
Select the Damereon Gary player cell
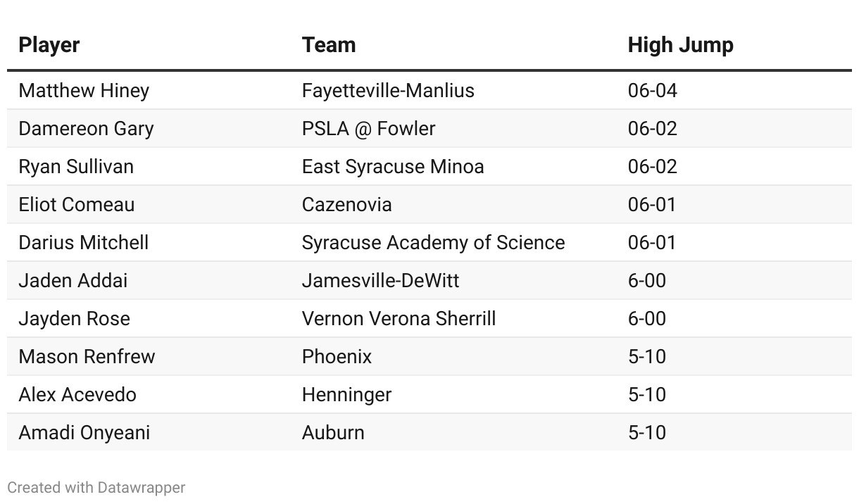pyautogui.click(x=86, y=129)
